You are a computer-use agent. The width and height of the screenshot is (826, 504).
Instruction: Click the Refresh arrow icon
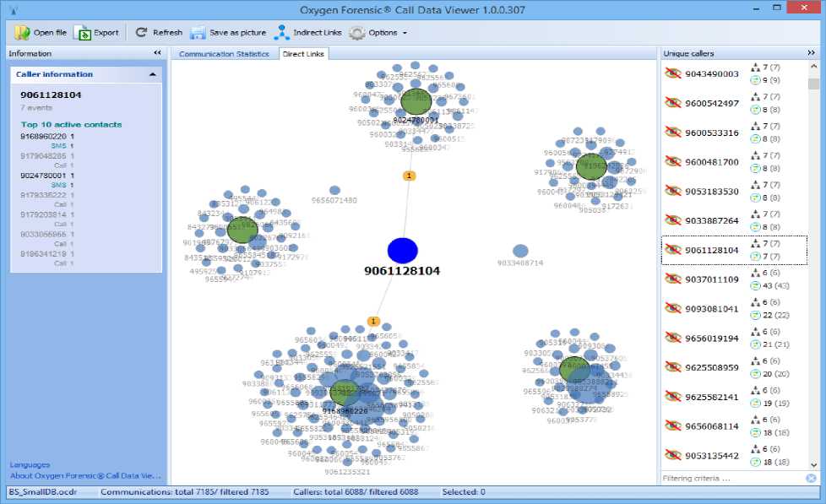click(x=141, y=33)
